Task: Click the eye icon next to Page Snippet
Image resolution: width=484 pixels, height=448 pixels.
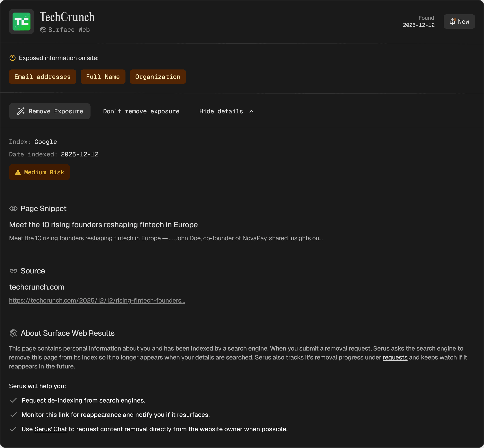Action: [x=13, y=208]
